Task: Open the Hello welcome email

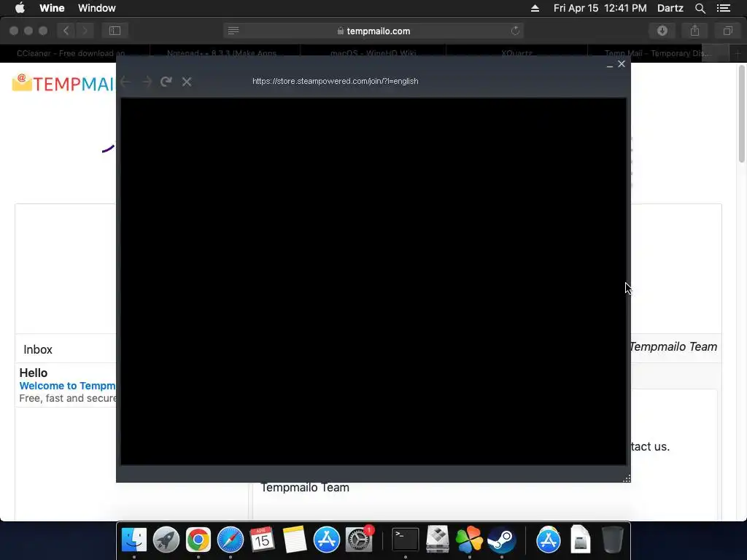Action: click(x=66, y=385)
